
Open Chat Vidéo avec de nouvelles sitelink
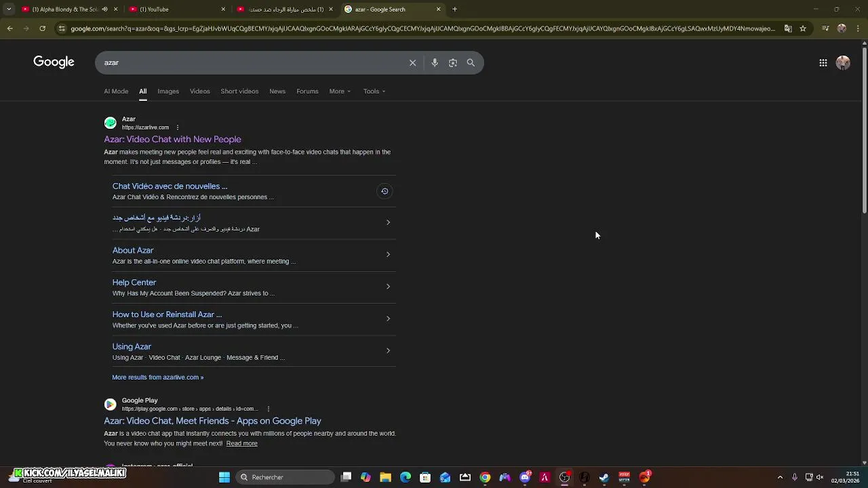pyautogui.click(x=170, y=186)
